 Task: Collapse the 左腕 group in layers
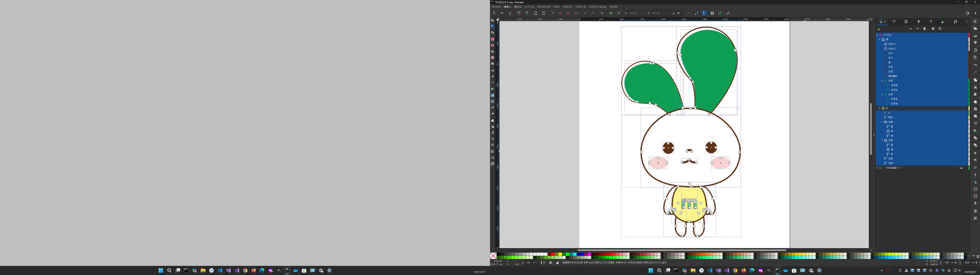882,122
